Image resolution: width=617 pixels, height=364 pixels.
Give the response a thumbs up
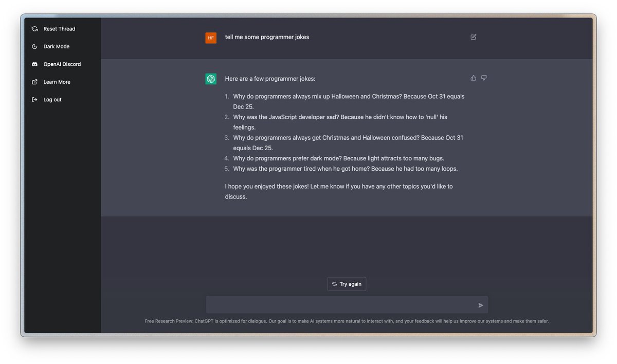click(474, 78)
